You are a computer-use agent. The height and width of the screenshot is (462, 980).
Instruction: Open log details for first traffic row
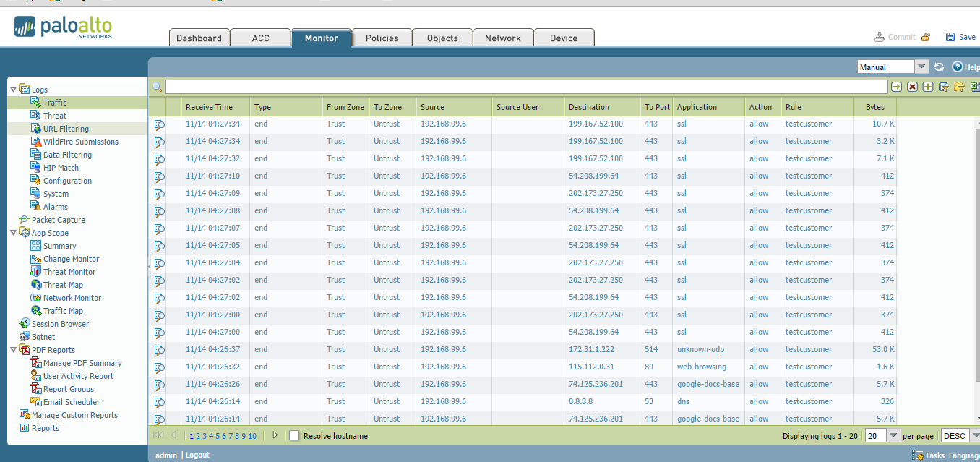tap(159, 124)
